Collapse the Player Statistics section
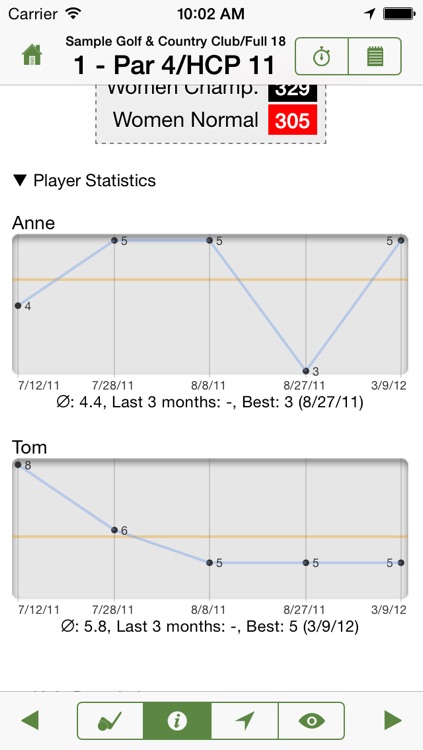 point(84,180)
